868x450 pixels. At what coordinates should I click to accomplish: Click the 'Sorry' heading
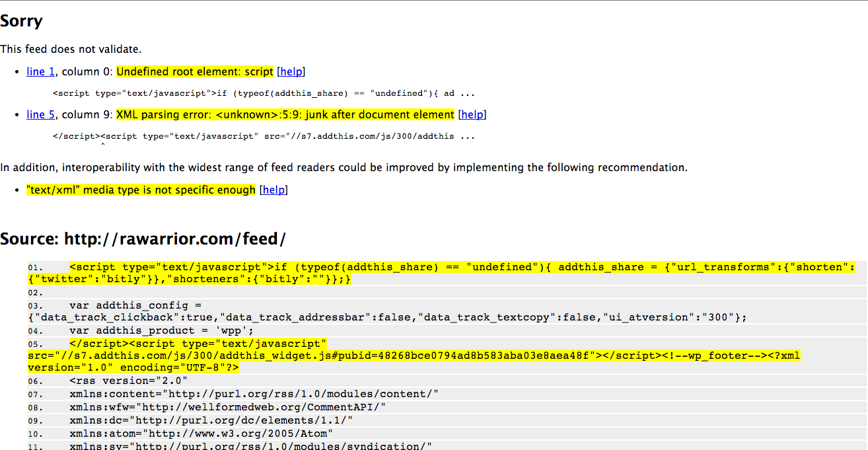point(21,20)
